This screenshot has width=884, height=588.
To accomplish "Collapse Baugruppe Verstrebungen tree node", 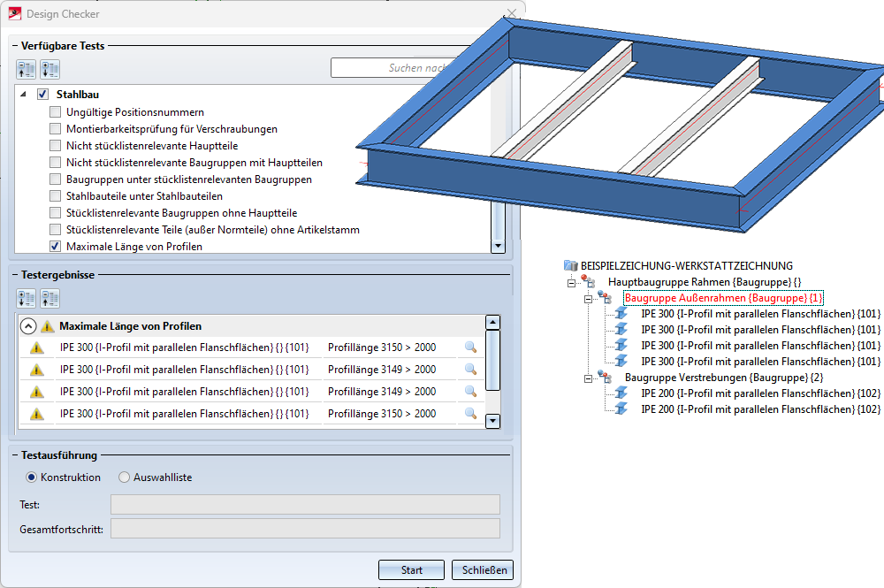I will click(587, 378).
